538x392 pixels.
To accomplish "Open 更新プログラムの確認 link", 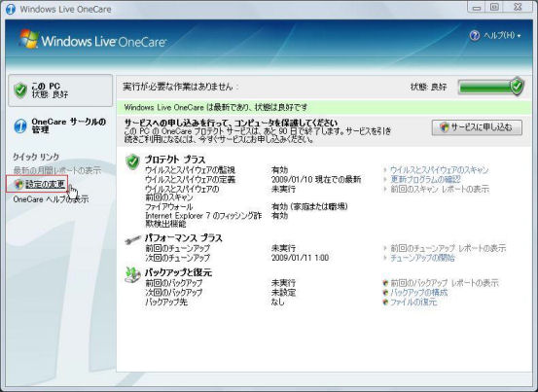I will pos(425,179).
